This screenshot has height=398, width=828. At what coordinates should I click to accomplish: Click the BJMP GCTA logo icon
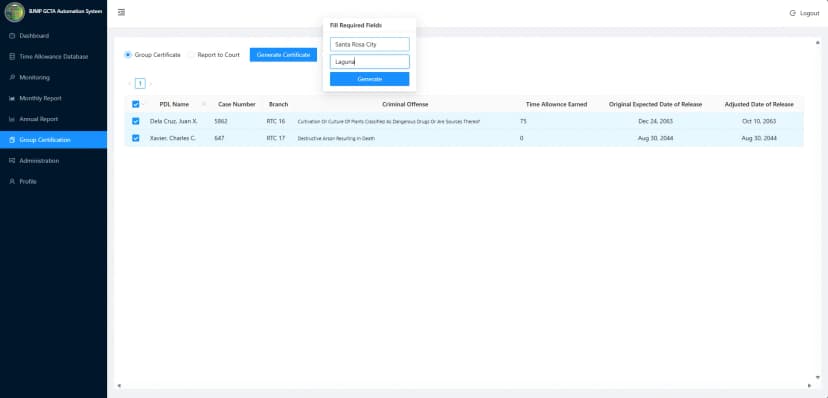(14, 12)
